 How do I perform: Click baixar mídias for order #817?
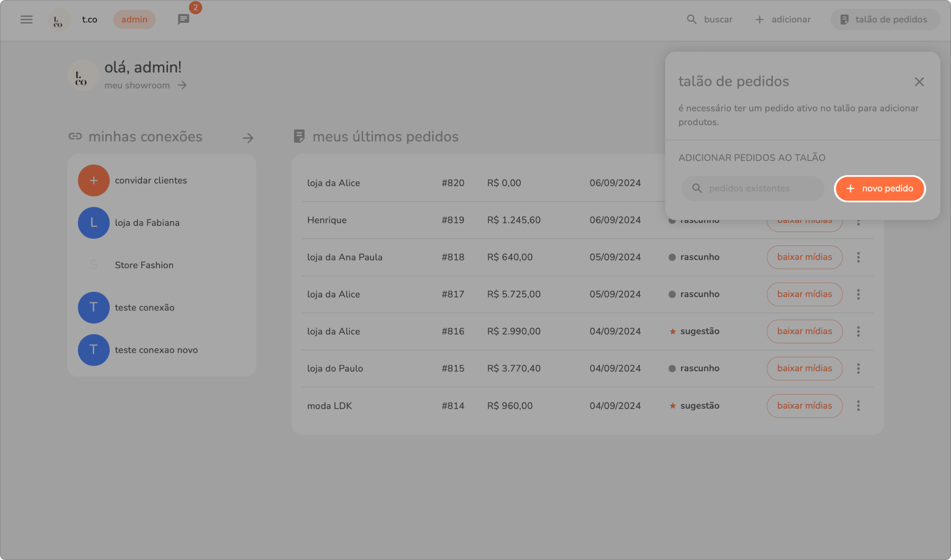[x=804, y=294]
